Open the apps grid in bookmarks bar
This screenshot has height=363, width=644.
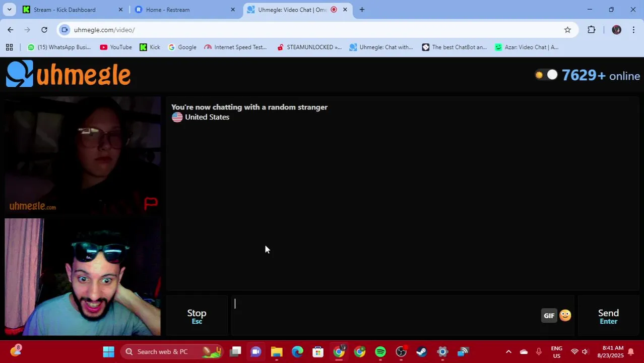tap(9, 47)
